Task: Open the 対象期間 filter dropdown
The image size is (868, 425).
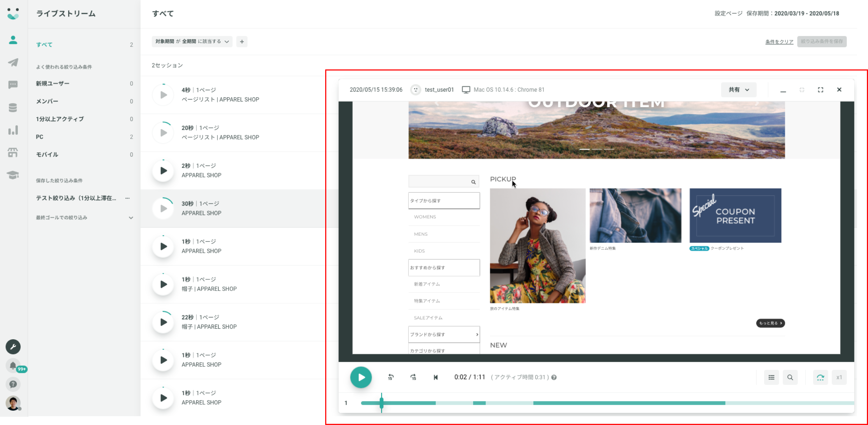Action: 192,41
